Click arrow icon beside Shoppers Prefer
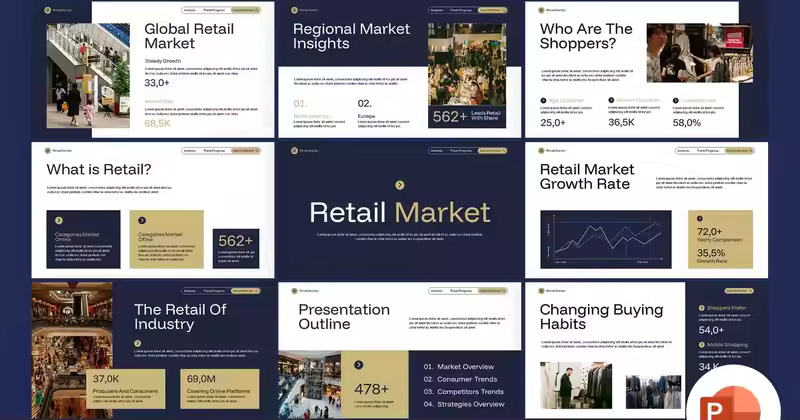Image resolution: width=800 pixels, height=420 pixels. pyautogui.click(x=701, y=308)
